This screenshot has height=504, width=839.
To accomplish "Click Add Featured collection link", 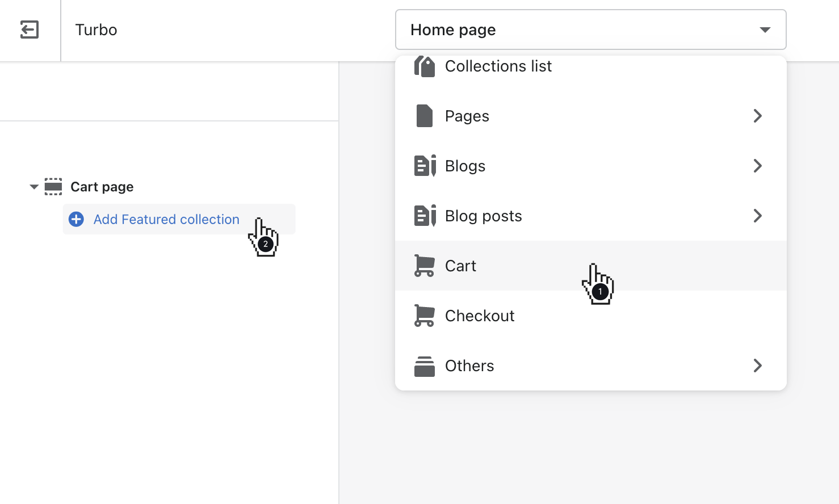I will pyautogui.click(x=166, y=219).
